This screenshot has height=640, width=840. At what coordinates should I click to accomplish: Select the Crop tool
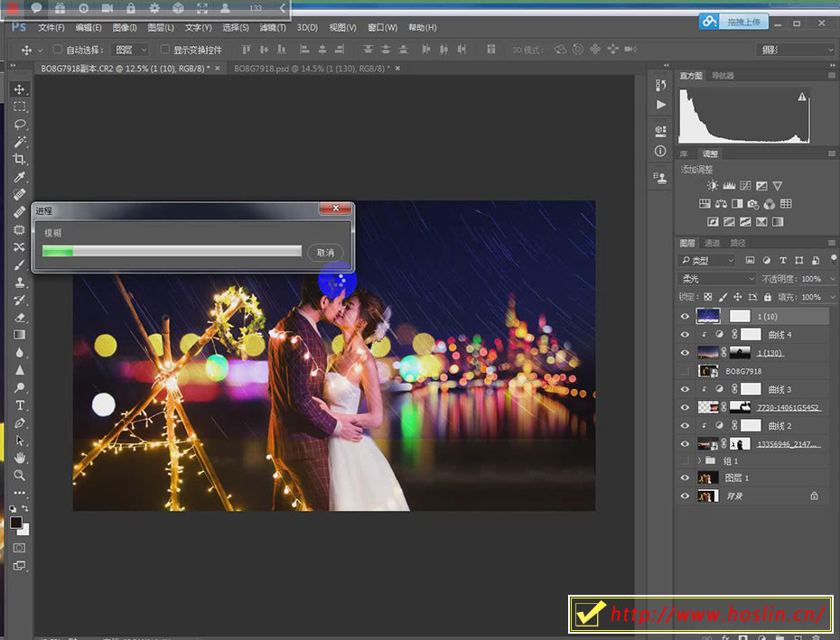click(19, 159)
